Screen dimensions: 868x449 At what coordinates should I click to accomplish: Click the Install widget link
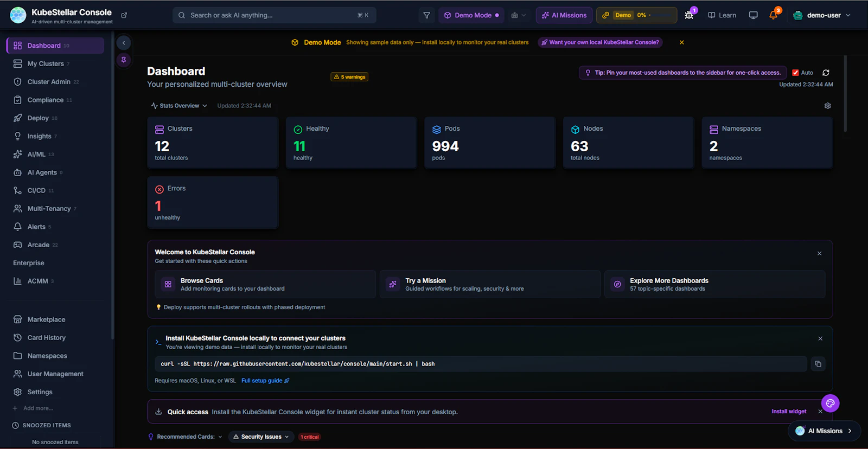point(789,412)
